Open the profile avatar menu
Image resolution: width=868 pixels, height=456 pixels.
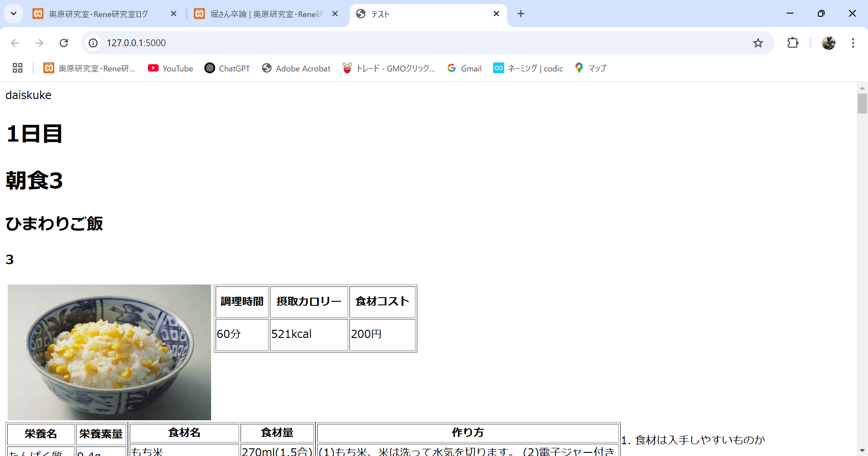pos(829,43)
